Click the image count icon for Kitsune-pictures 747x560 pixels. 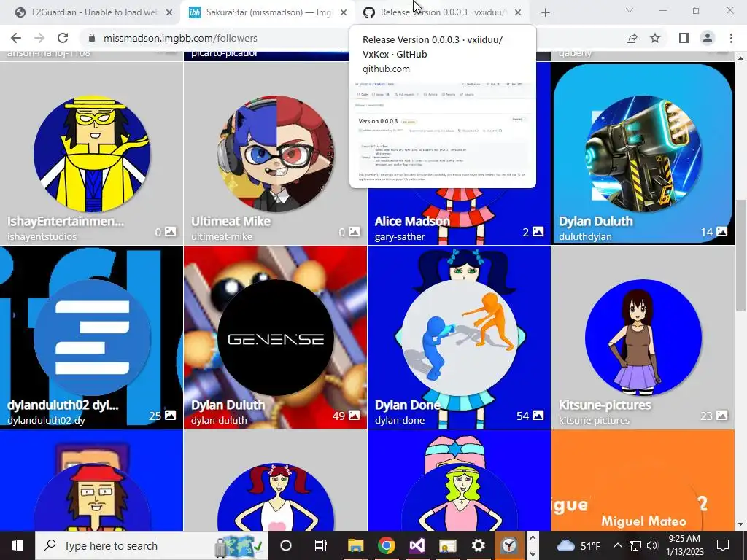tap(721, 416)
